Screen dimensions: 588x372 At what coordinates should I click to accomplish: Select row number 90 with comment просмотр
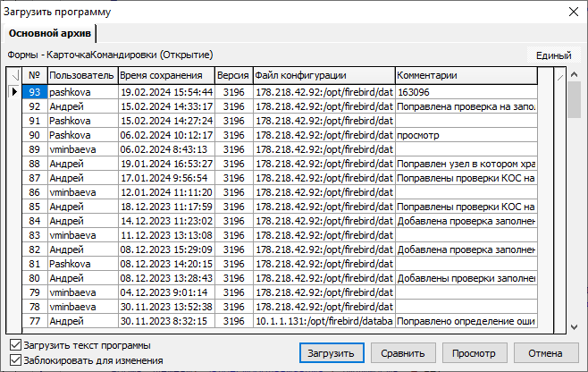pyautogui.click(x=268, y=134)
